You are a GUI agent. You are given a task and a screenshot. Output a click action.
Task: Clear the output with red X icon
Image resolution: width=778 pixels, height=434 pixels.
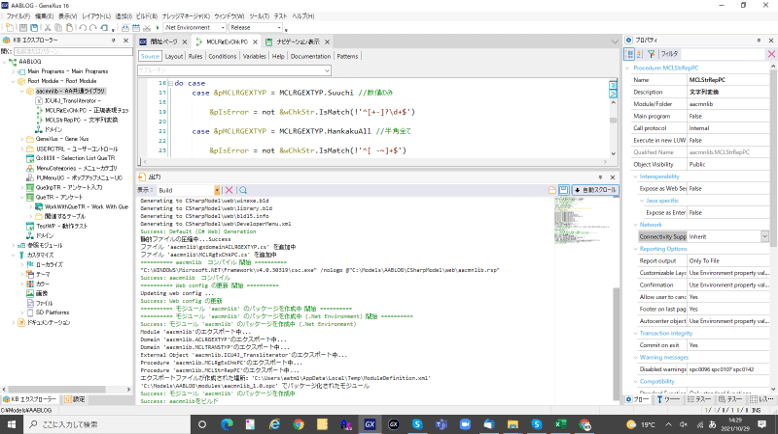(229, 190)
